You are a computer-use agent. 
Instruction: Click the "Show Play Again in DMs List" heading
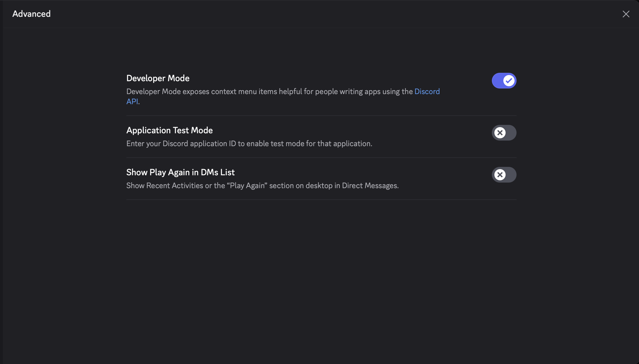(180, 172)
